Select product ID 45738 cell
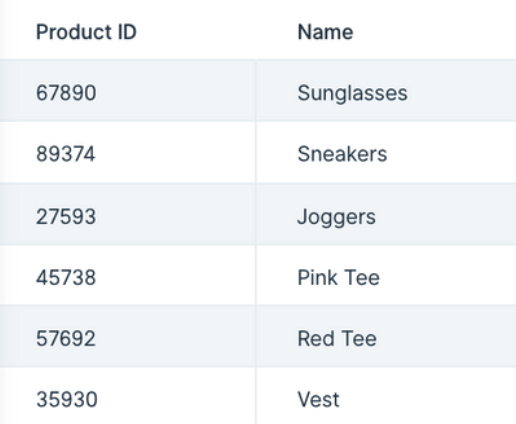Viewport: 516px width, 424px height. pos(128,275)
